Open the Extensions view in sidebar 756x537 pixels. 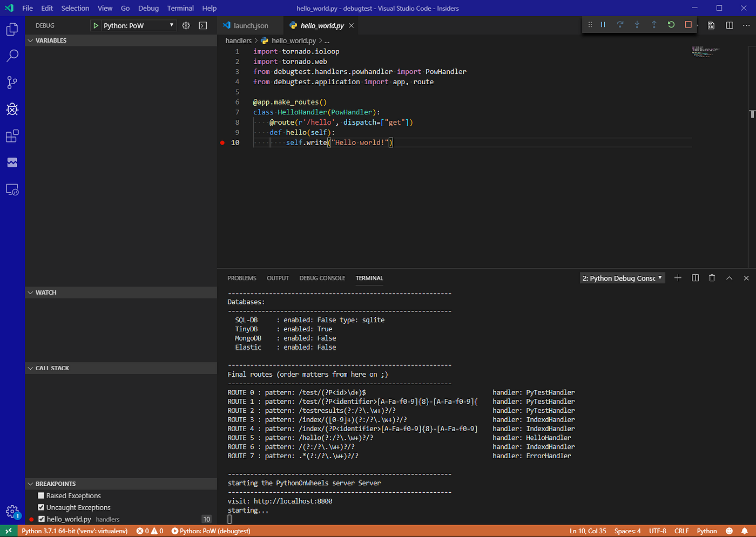tap(12, 136)
